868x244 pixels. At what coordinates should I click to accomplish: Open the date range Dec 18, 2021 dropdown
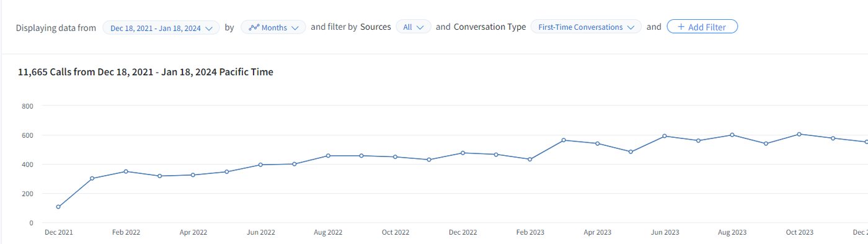(x=161, y=27)
